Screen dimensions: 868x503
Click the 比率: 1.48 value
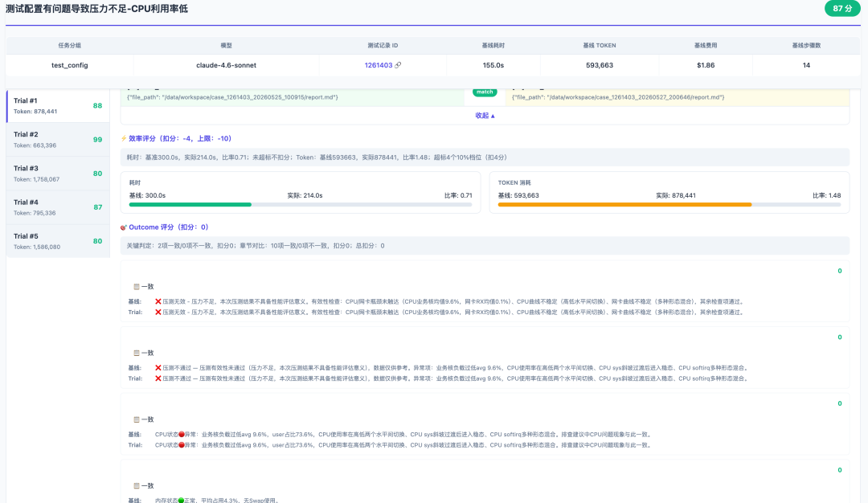coord(826,195)
